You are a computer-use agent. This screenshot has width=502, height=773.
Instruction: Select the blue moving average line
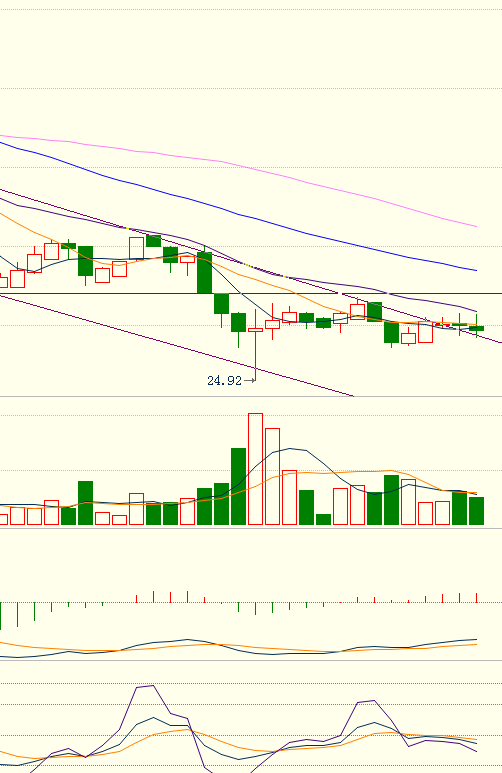pos(237,213)
